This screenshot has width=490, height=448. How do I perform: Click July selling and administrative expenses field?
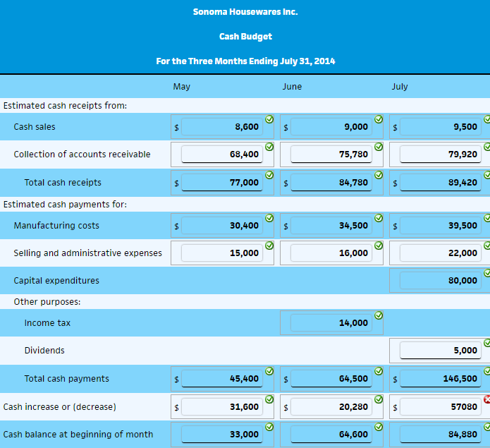coord(441,253)
